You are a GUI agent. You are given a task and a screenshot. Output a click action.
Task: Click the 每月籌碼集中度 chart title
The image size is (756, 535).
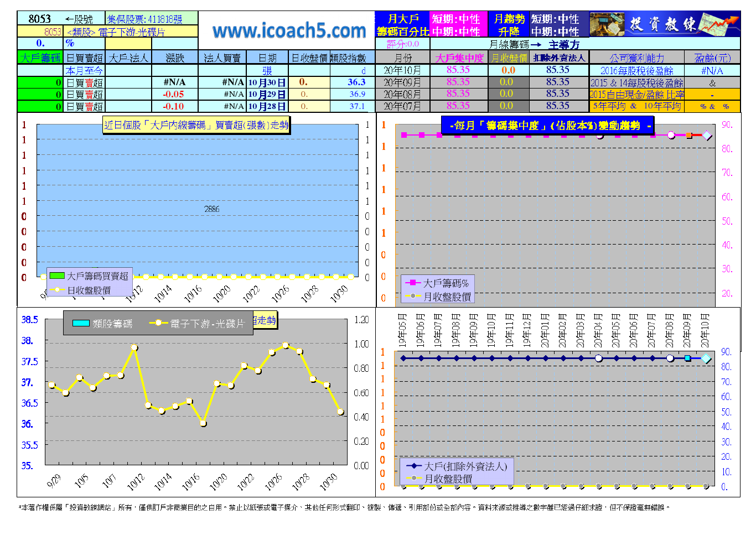pyautogui.click(x=547, y=126)
